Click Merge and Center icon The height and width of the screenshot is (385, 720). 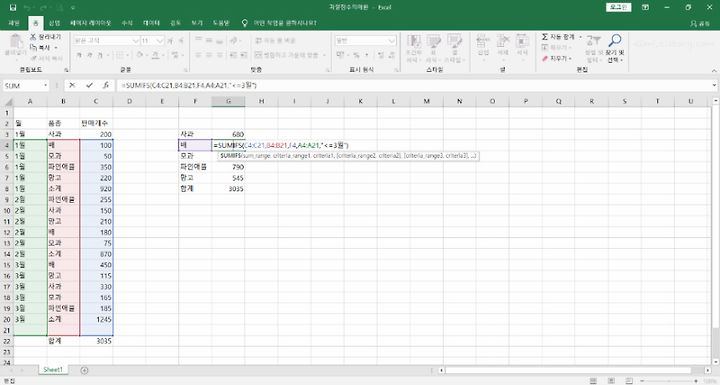[259, 55]
